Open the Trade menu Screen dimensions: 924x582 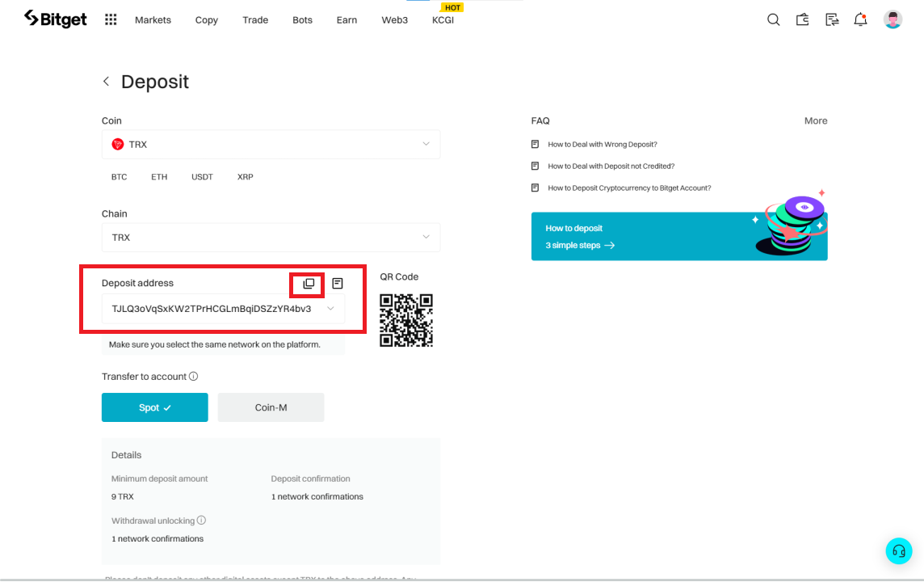[x=255, y=20]
